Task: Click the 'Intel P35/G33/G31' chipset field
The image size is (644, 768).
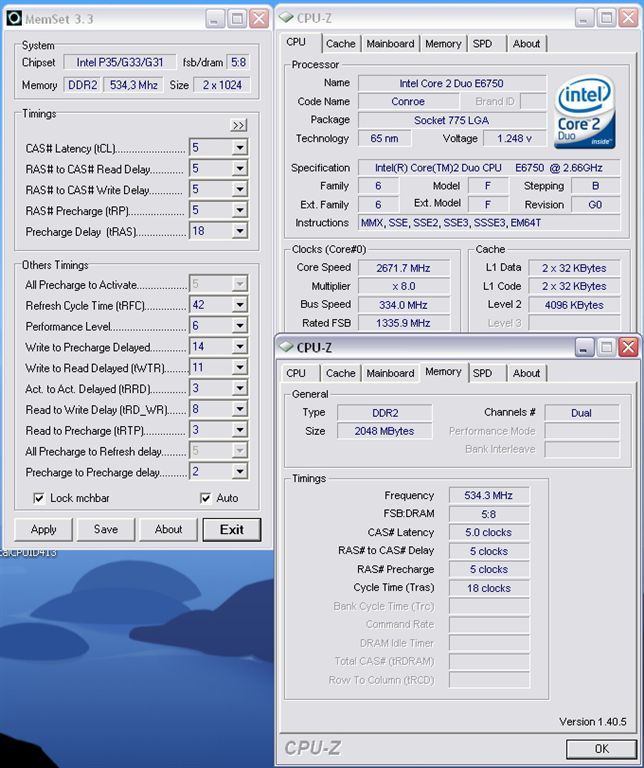Action: (x=119, y=62)
